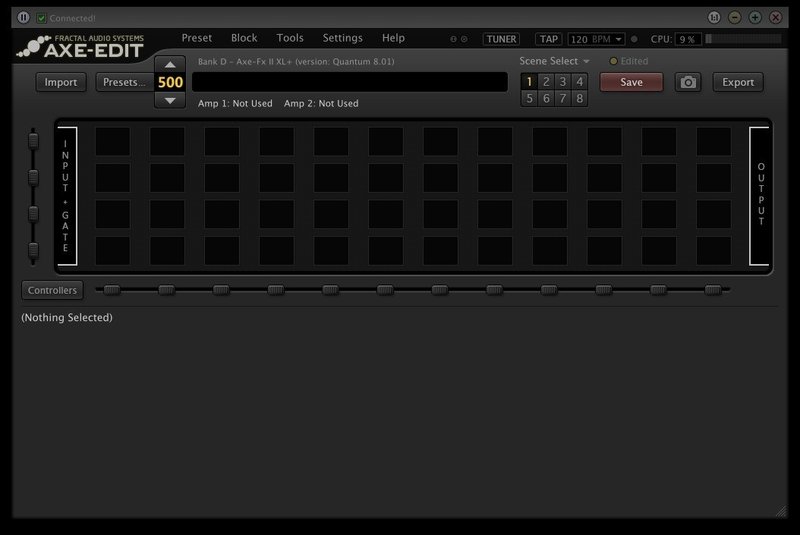Click the red Save button
The width and height of the screenshot is (800, 535).
(631, 82)
